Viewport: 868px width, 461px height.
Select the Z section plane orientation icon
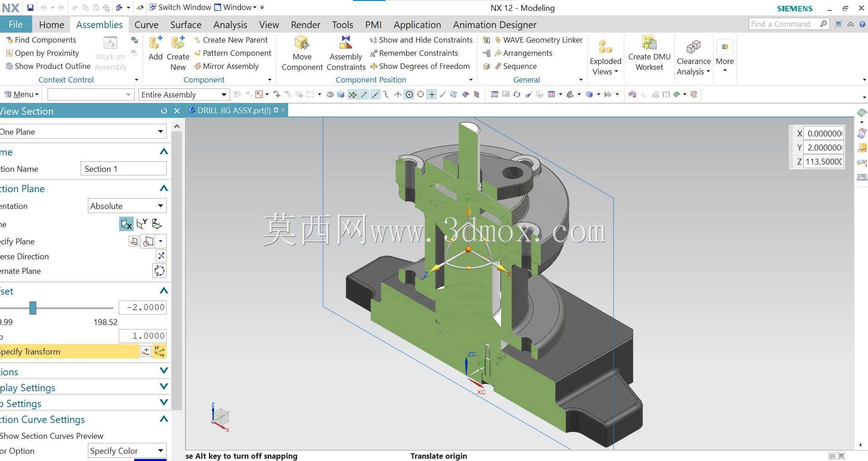[156, 224]
